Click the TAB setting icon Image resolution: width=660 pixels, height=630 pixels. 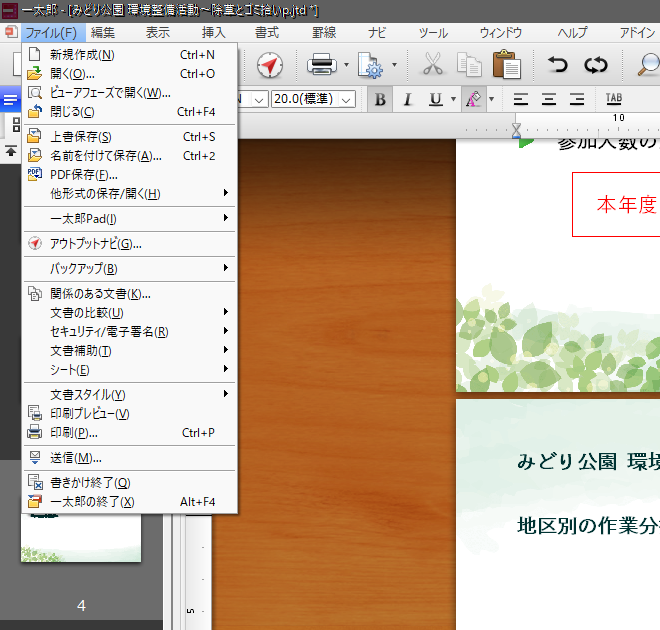(x=614, y=99)
